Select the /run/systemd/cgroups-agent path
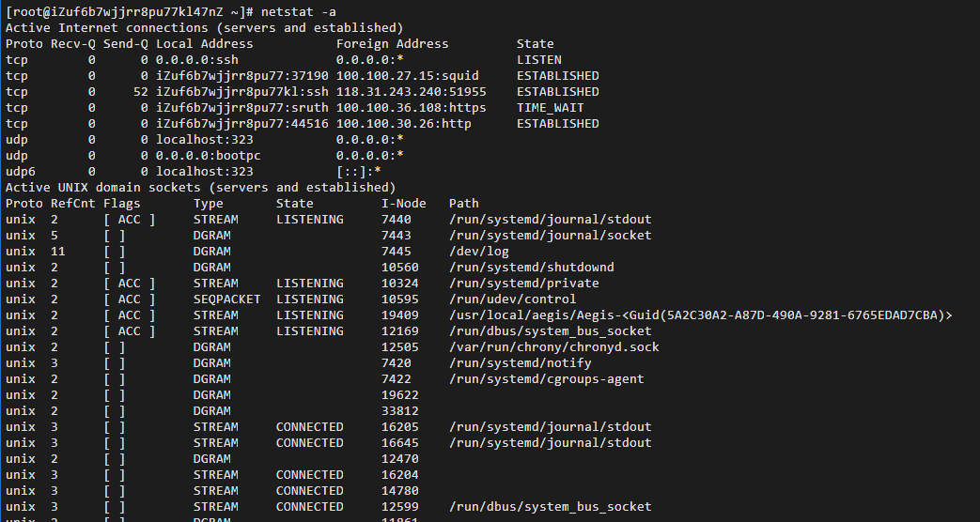This screenshot has width=980, height=522. pos(546,378)
